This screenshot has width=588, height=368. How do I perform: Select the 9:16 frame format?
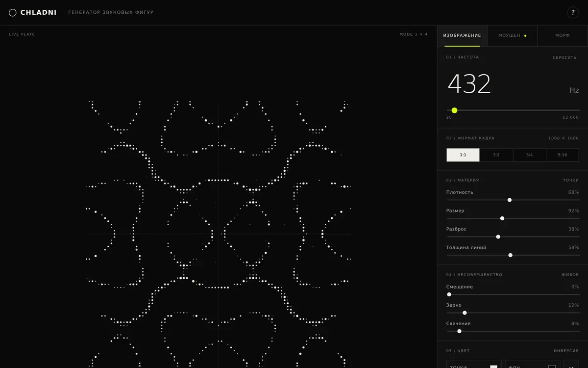coord(563,155)
